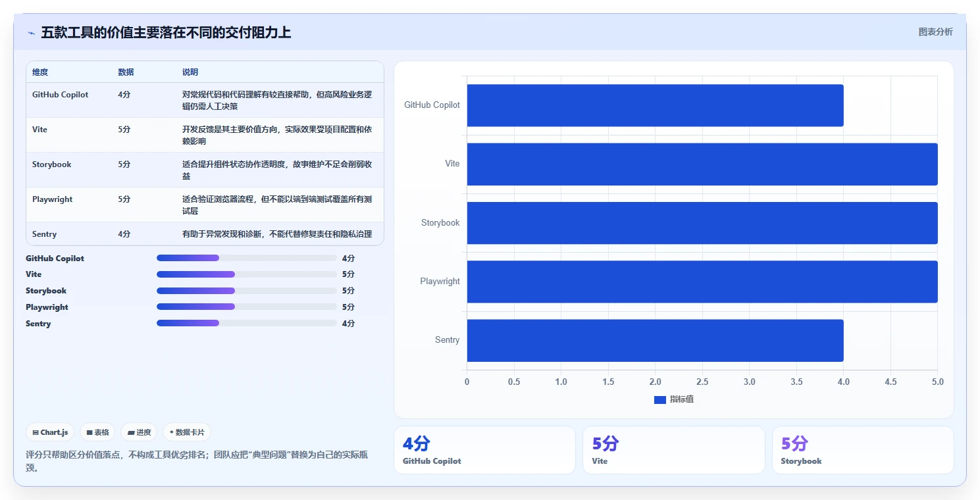
Task: Select the 数据卡片 tag chip
Action: pyautogui.click(x=187, y=432)
